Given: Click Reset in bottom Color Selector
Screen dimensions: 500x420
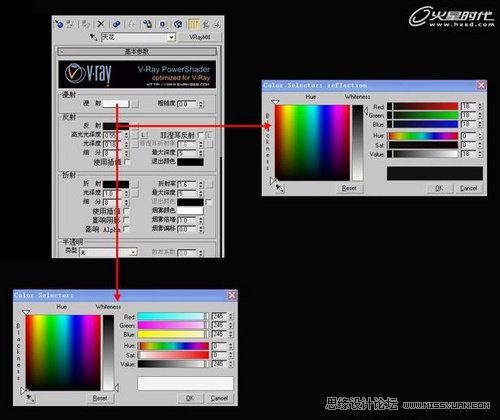Looking at the screenshot, I should 99,398.
